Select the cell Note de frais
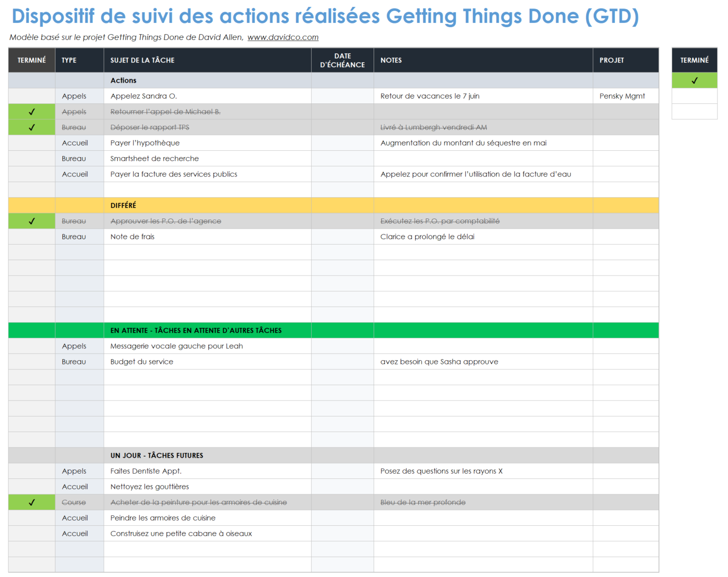728x577 pixels. coord(207,237)
